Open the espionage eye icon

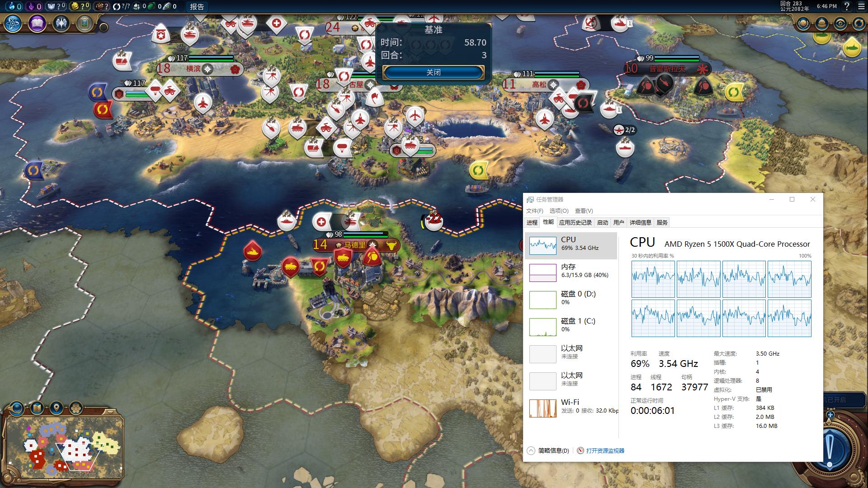[840, 23]
